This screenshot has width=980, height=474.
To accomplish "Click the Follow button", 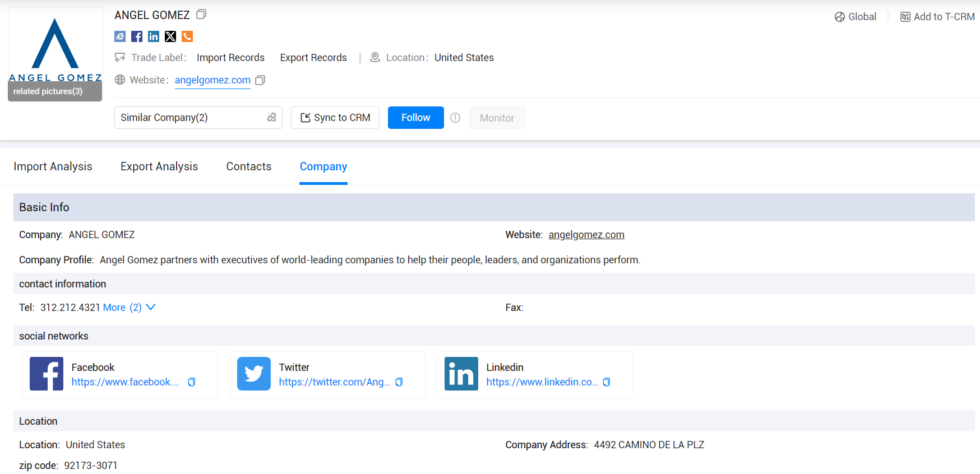I will [x=416, y=118].
